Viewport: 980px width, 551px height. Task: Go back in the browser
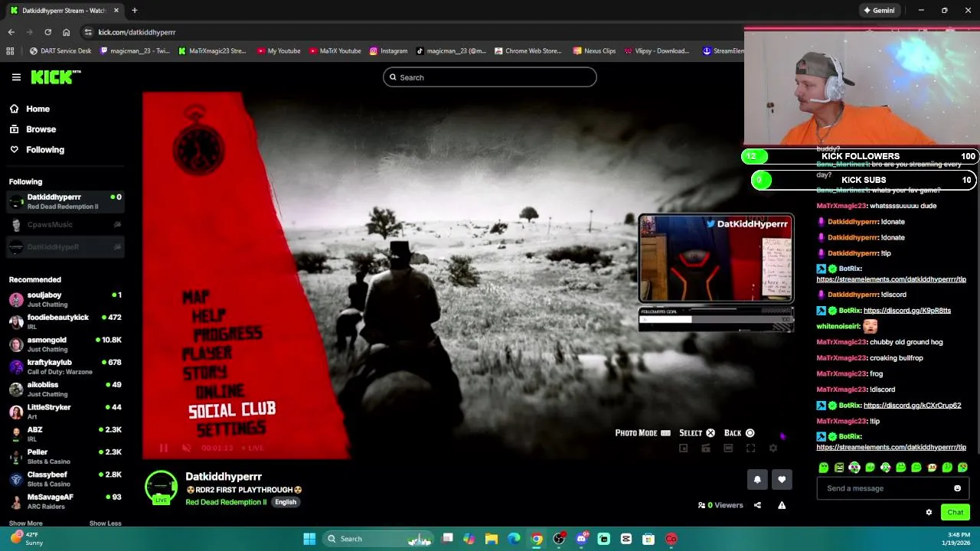11,32
